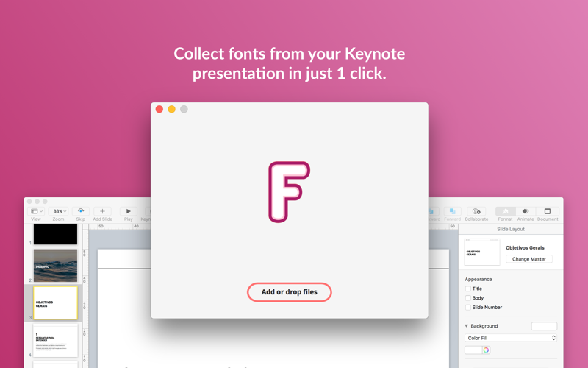The width and height of the screenshot is (588, 368).
Task: Click the Change Master button
Action: pyautogui.click(x=528, y=259)
